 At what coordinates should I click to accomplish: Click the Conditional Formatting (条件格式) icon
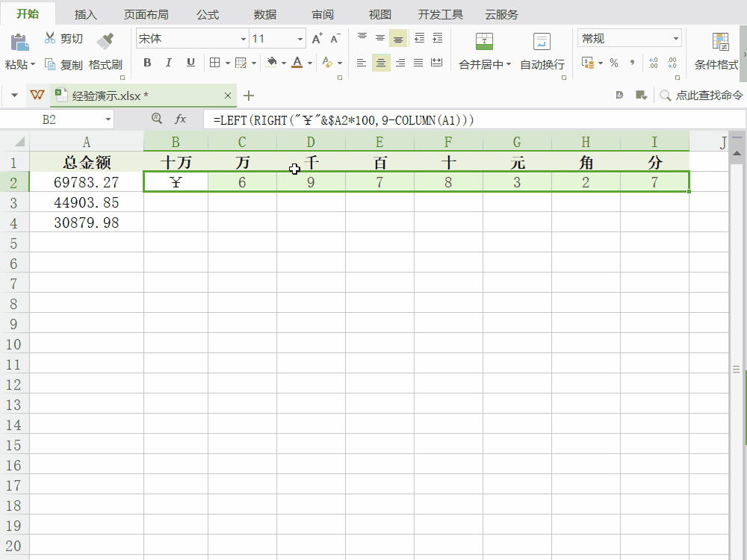[x=720, y=42]
